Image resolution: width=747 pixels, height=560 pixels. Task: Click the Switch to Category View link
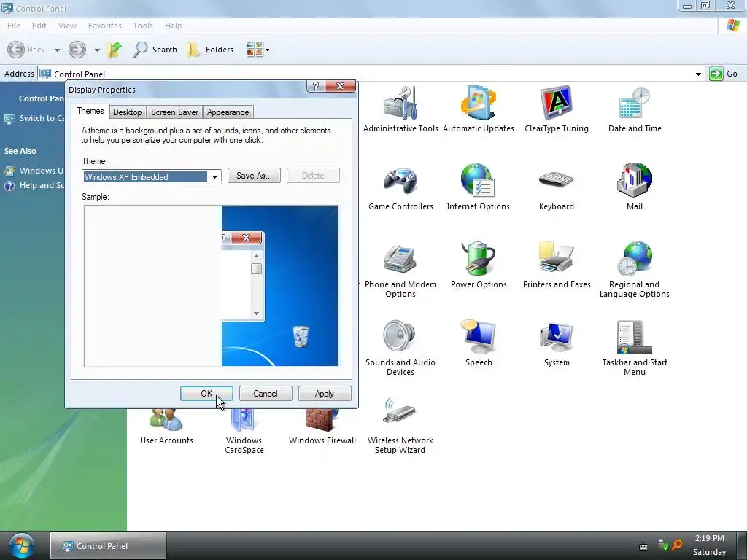(34, 118)
